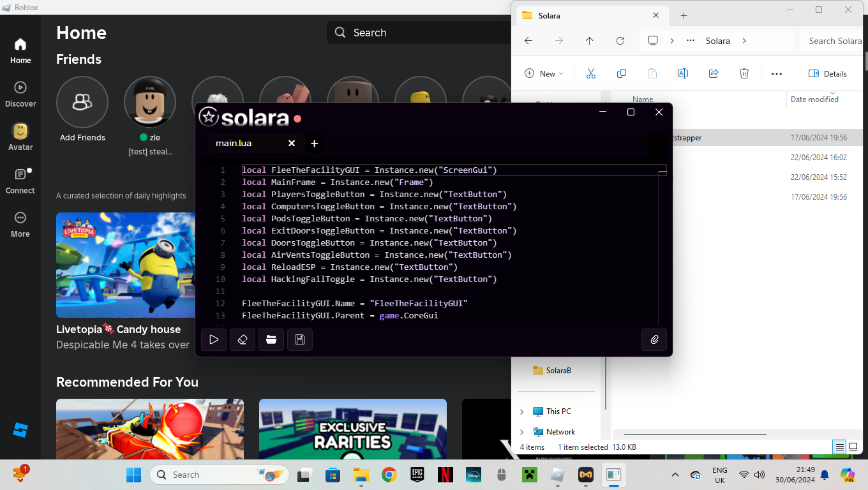868x490 pixels.
Task: Show hidden breadcrumb folders via address bar ellipsis
Action: tap(691, 41)
